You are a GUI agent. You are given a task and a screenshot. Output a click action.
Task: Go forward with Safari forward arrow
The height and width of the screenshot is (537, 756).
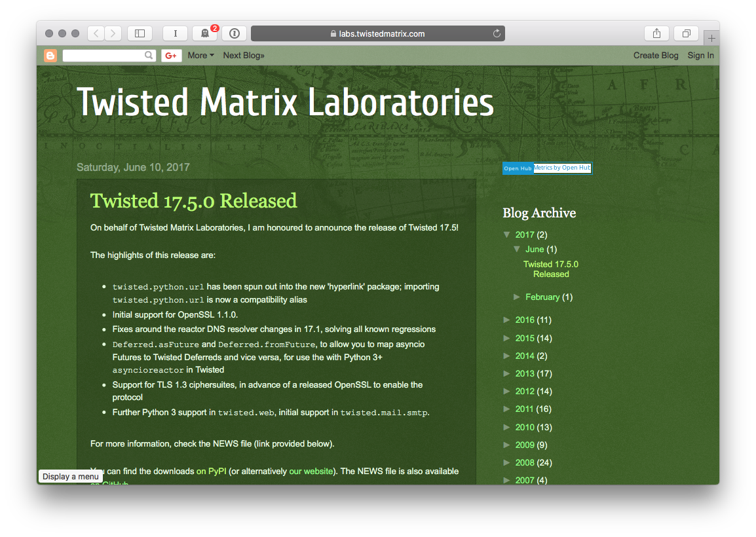coord(113,33)
